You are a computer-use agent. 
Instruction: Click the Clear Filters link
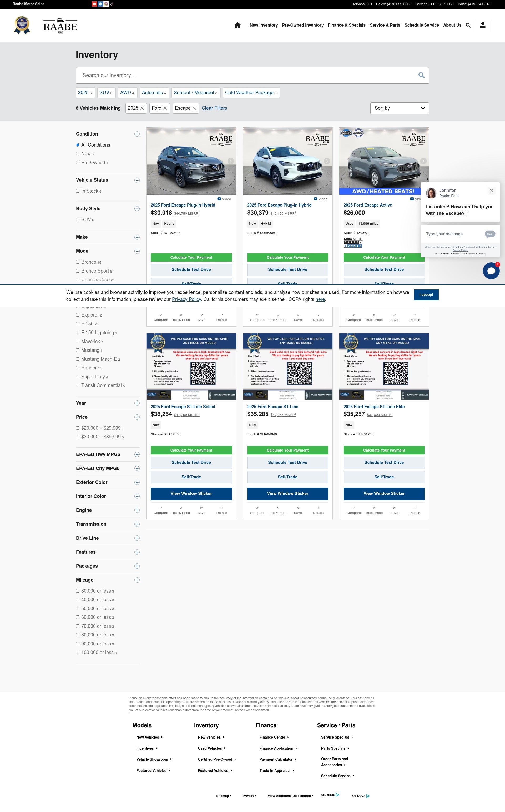click(x=214, y=108)
